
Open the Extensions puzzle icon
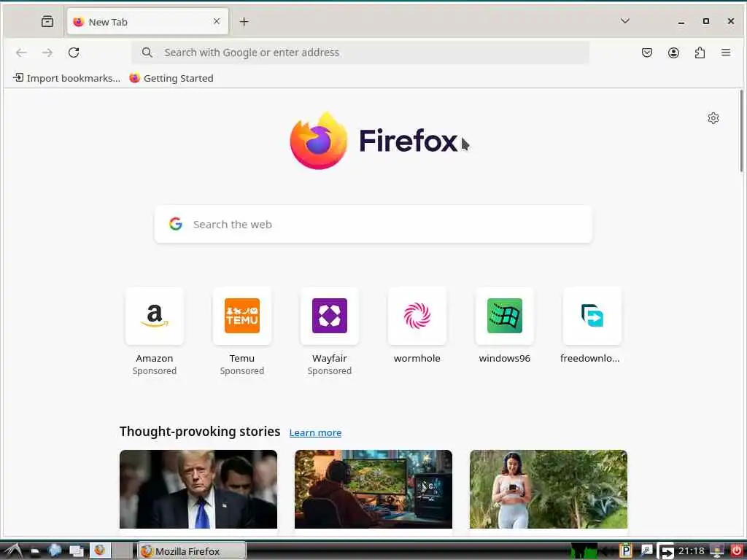700,52
